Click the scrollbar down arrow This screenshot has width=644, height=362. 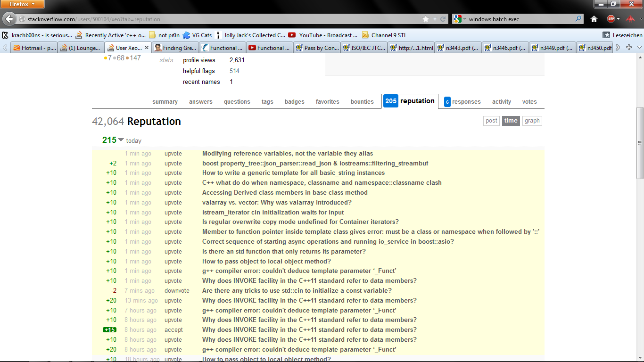(640, 357)
